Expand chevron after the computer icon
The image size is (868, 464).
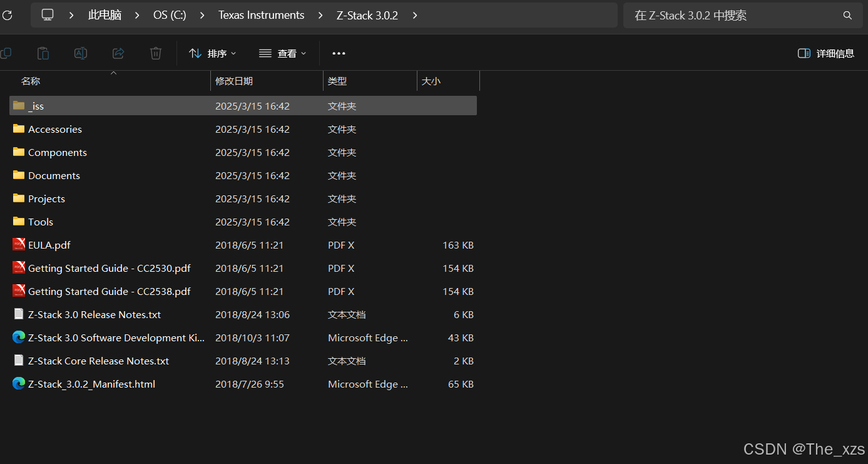[71, 15]
